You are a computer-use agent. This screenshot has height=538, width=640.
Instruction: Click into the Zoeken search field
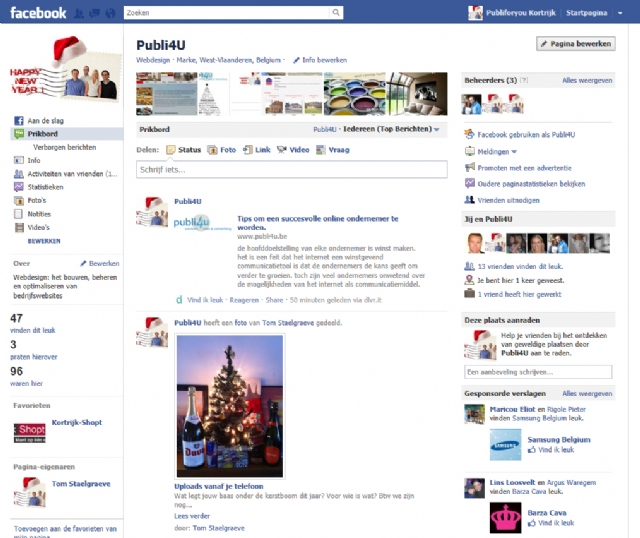click(x=227, y=13)
